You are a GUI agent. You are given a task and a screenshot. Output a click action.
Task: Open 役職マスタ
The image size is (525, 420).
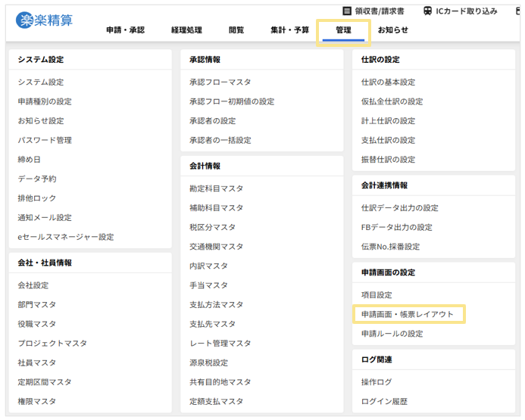coord(37,324)
